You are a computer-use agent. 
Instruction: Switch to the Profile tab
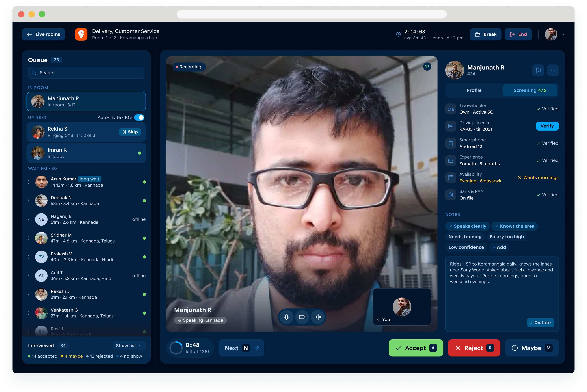[474, 90]
